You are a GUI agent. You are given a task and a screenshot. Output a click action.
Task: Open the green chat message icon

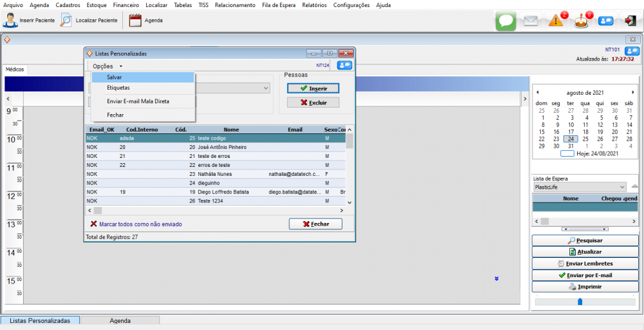(506, 21)
